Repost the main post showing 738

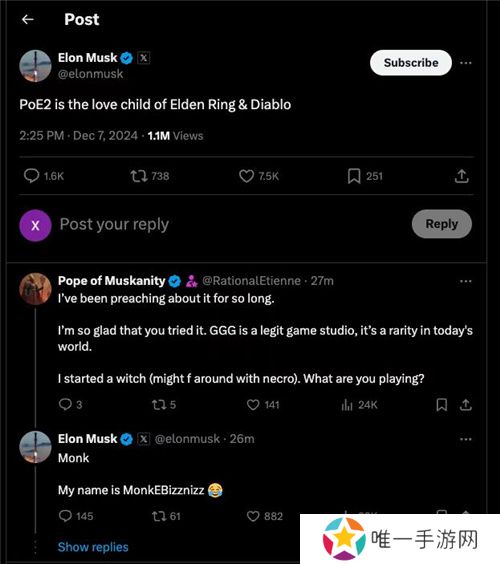point(149,176)
